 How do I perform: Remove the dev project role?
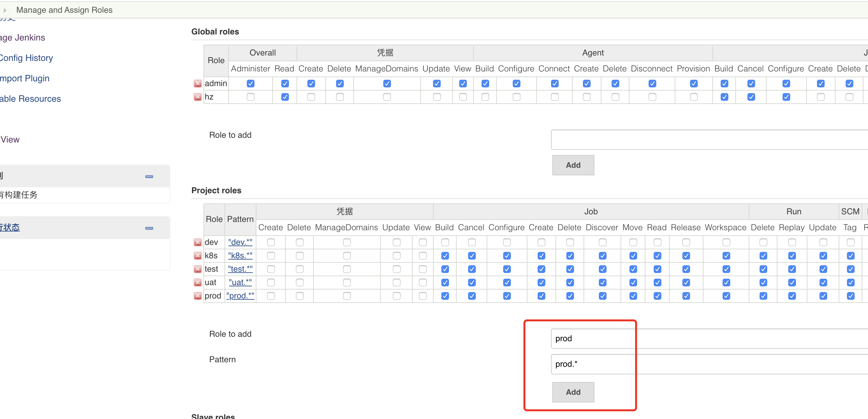[x=197, y=242]
